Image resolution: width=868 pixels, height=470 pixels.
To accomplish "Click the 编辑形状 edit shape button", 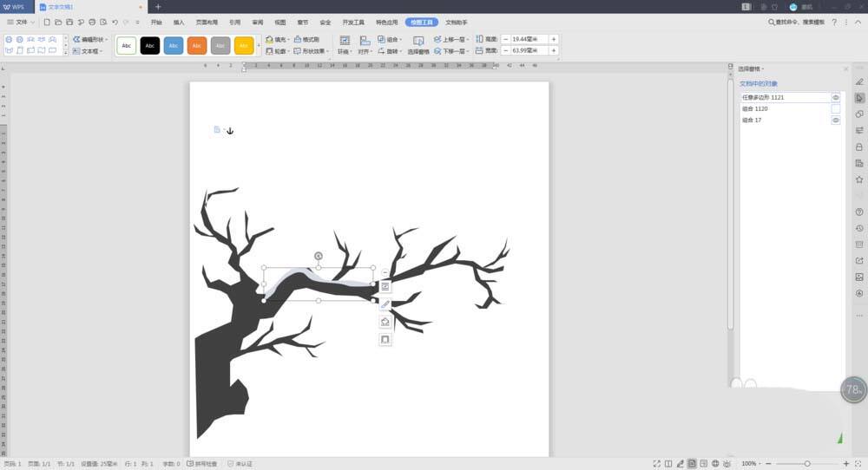I will (90, 40).
